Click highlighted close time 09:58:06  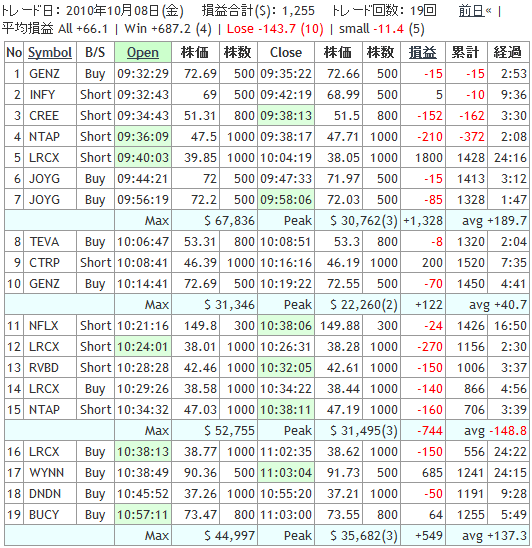[286, 200]
